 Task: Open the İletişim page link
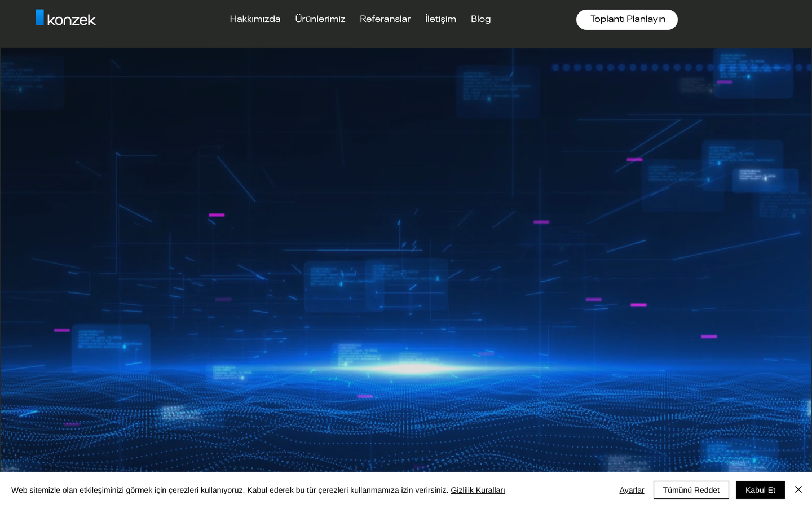[440, 19]
